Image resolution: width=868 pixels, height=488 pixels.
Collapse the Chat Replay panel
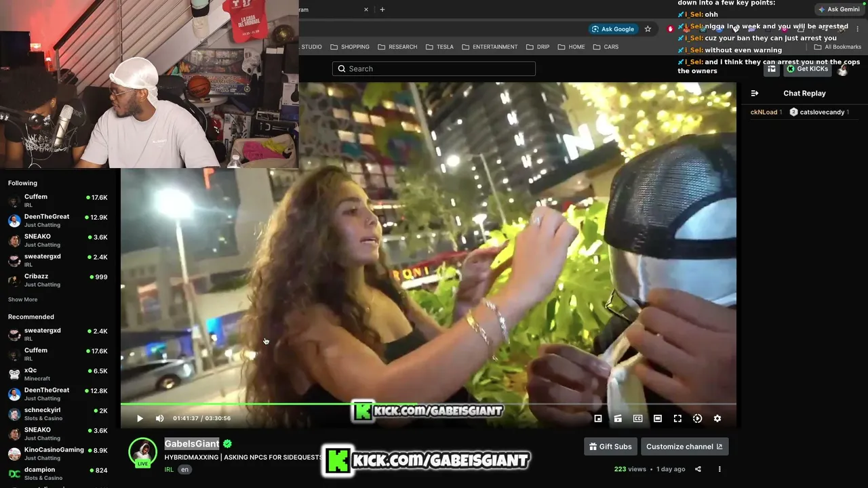(755, 94)
